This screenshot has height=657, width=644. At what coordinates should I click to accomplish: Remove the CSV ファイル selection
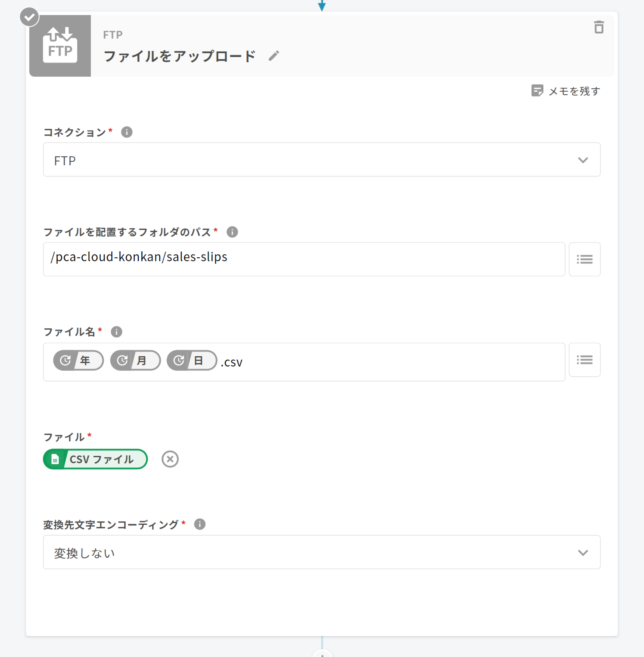coord(170,459)
